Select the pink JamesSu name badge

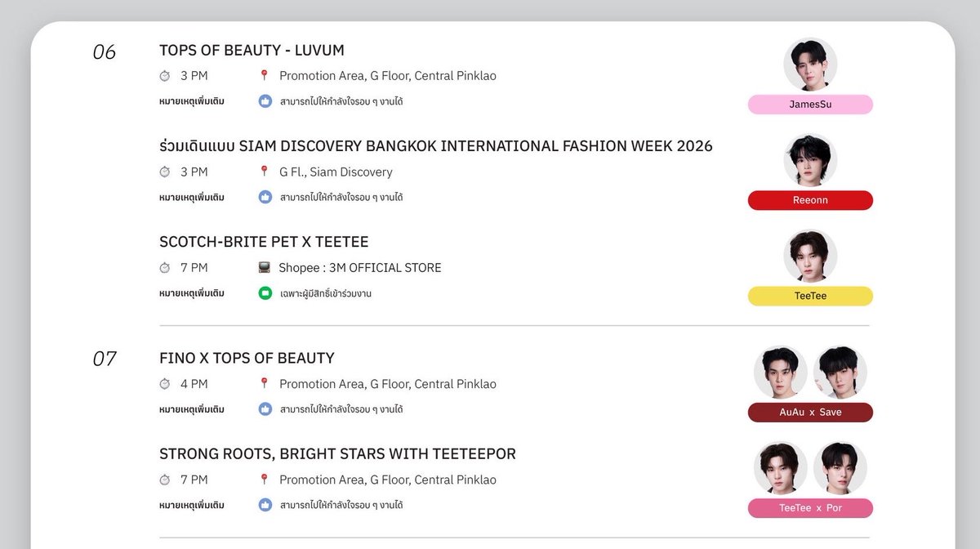coord(810,105)
